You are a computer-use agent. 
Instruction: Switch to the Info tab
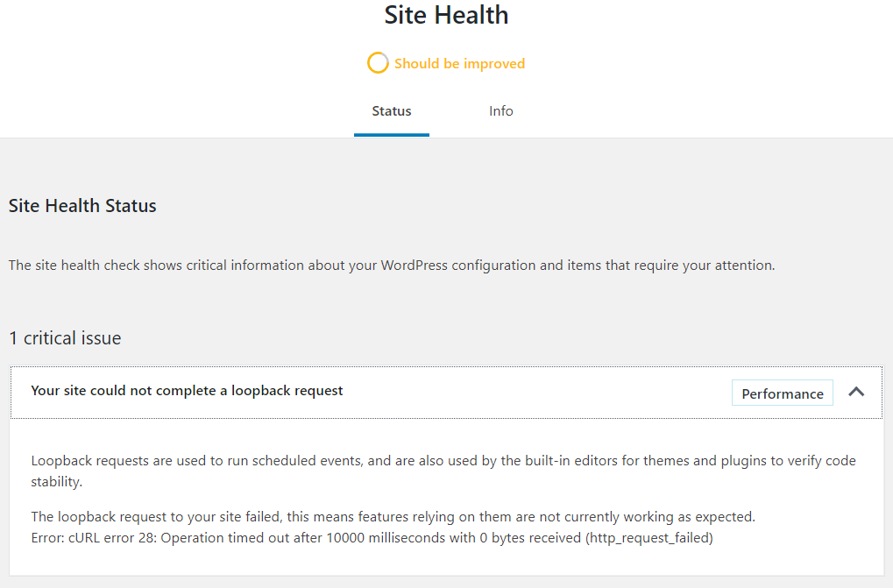500,111
